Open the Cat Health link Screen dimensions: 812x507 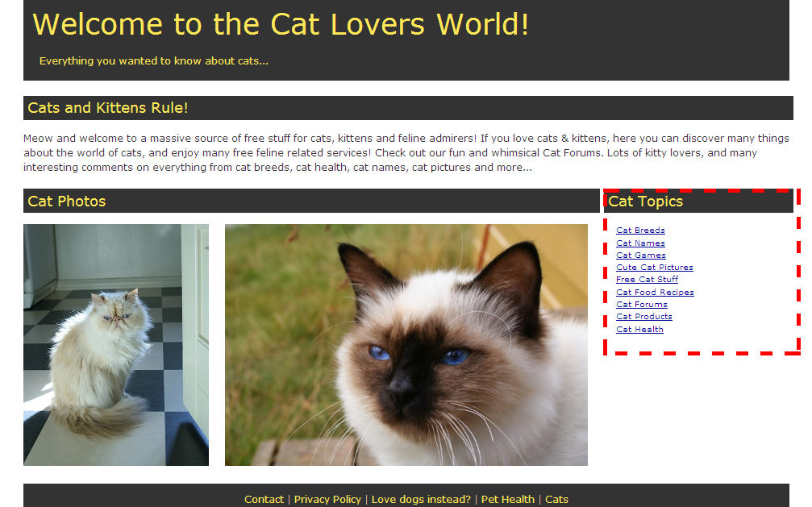point(639,330)
